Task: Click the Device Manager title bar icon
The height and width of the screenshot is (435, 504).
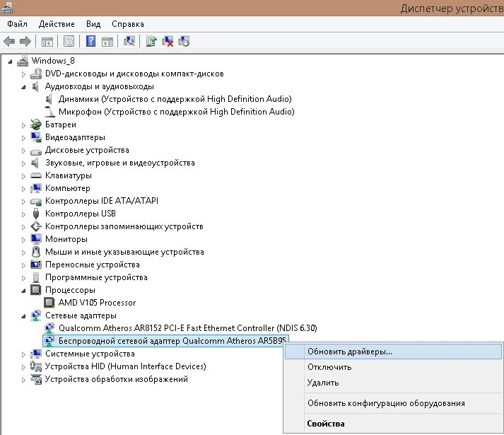Action: (x=6, y=8)
